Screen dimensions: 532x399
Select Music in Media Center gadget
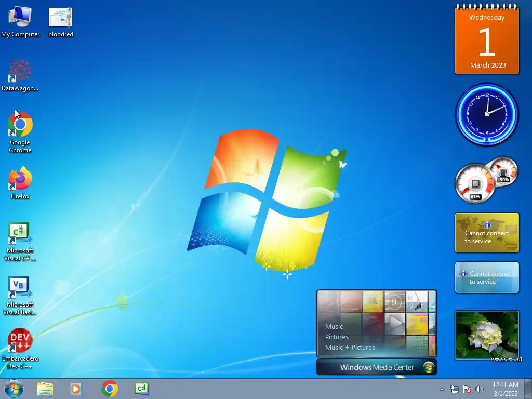pyautogui.click(x=334, y=326)
